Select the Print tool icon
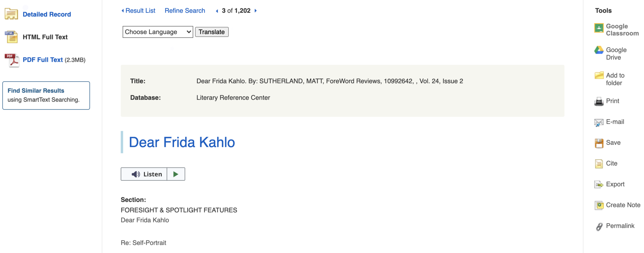This screenshot has width=644, height=253. (599, 101)
